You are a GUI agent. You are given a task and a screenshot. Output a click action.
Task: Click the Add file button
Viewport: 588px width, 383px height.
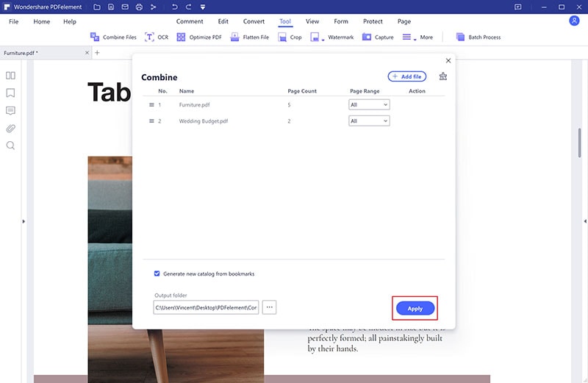coord(407,76)
